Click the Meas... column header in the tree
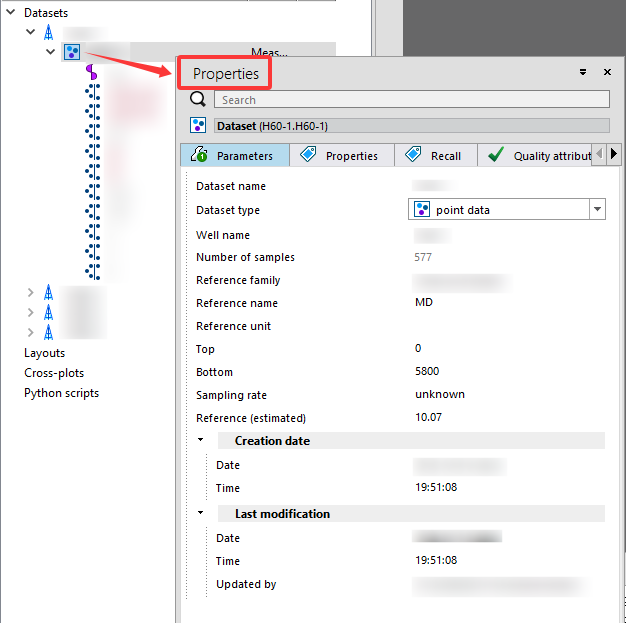This screenshot has width=626, height=623. [x=269, y=52]
